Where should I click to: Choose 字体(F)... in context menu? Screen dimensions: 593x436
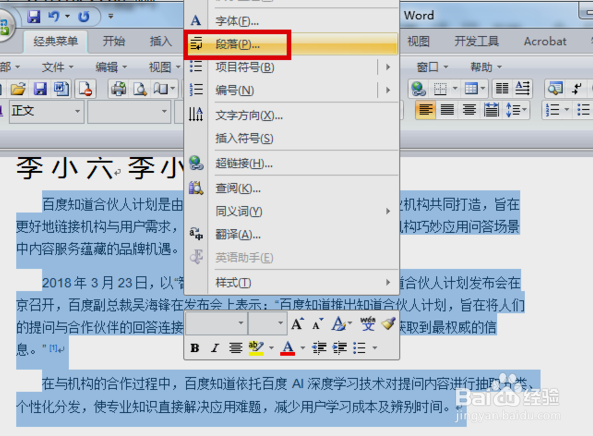click(291, 21)
